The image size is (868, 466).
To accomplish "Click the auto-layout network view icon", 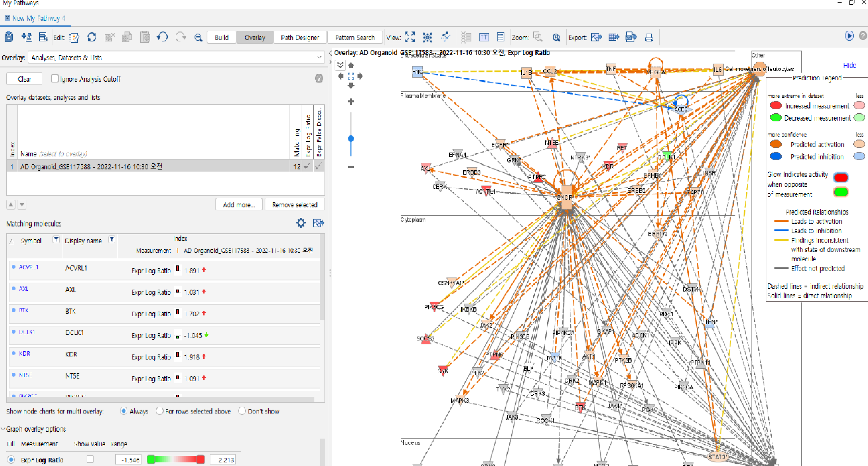I will (427, 37).
